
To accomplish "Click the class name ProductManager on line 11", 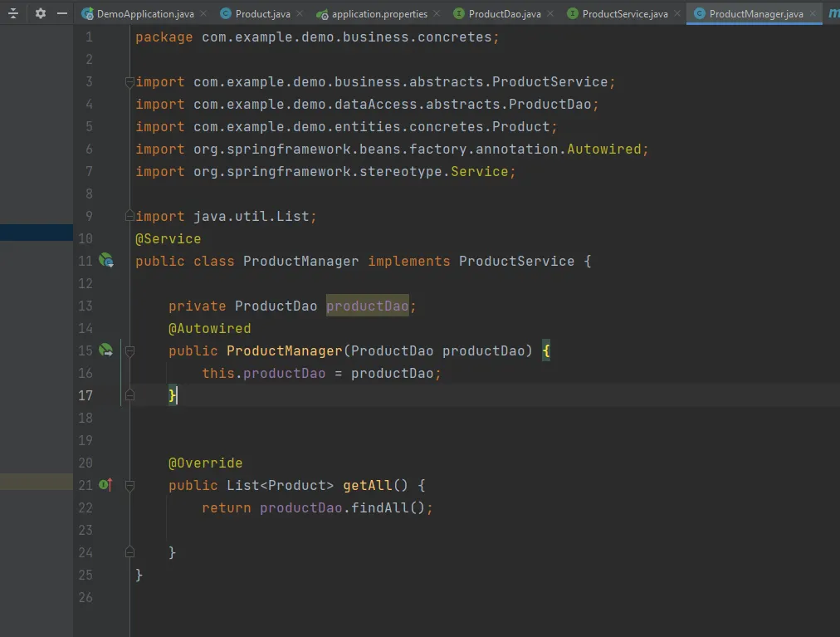I will (x=300, y=261).
